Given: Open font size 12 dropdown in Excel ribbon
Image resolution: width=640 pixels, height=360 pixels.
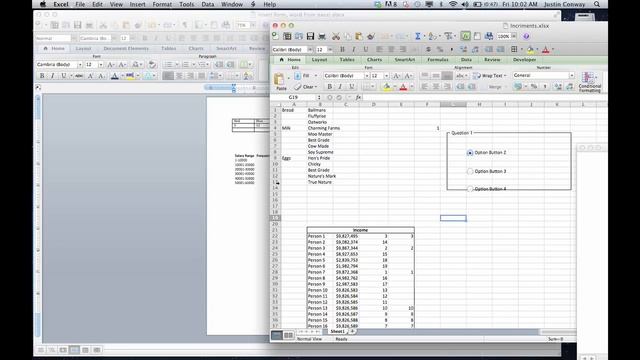Looking at the screenshot, I should pyautogui.click(x=386, y=76).
